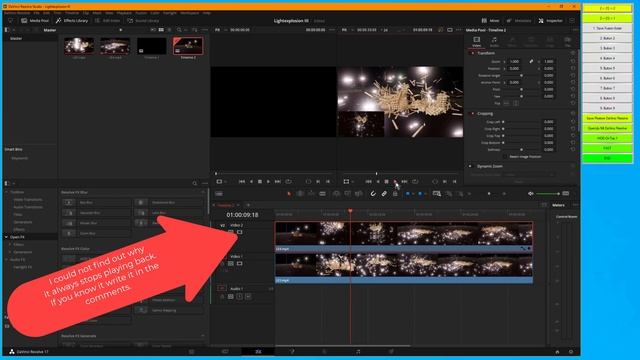Adjust the green volume slider

[548, 194]
